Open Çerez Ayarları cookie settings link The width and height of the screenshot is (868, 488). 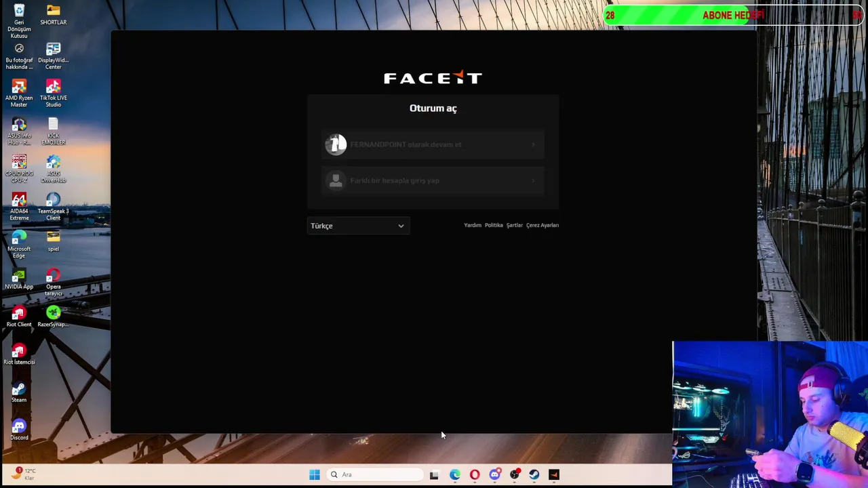pos(542,225)
